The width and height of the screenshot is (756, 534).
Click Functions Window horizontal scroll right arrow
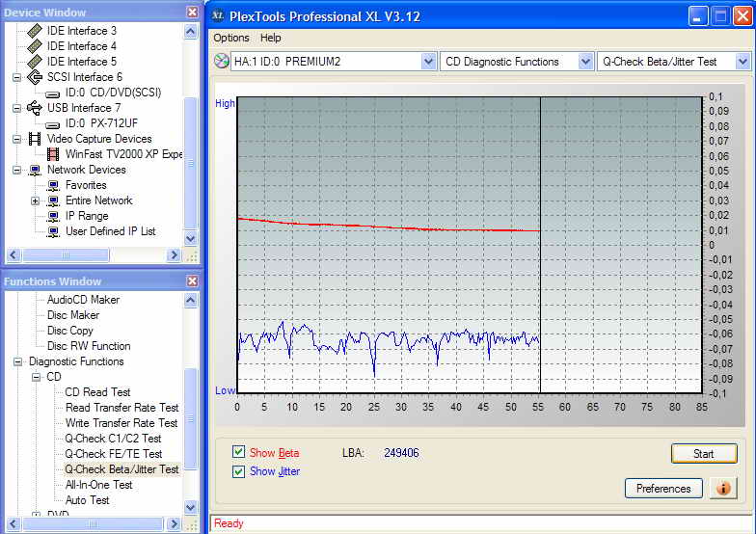point(174,524)
